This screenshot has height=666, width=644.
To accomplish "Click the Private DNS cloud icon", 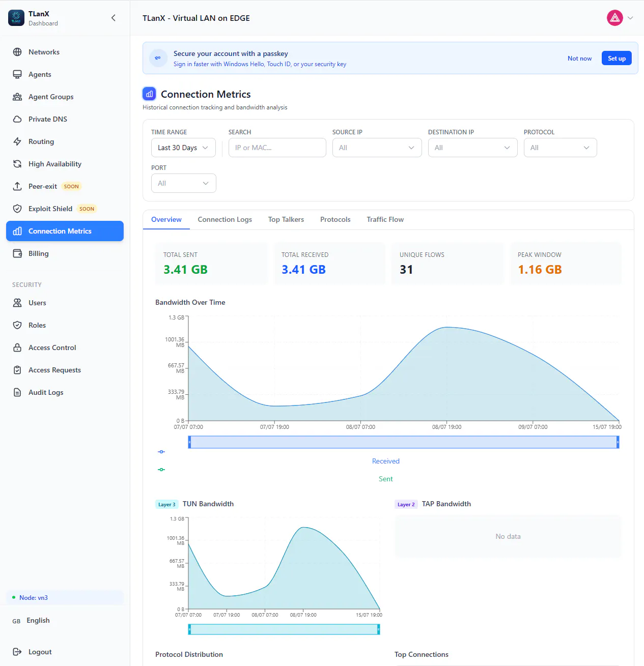I will [x=17, y=119].
